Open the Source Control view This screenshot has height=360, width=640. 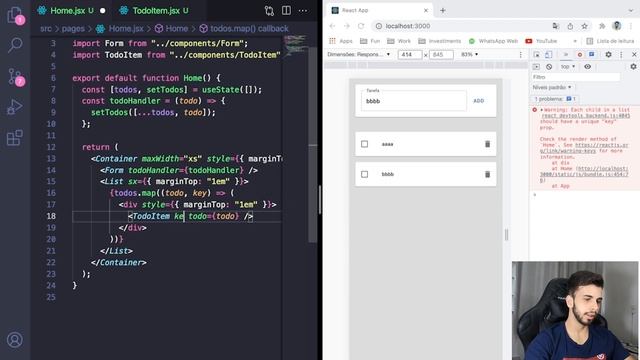point(15,77)
